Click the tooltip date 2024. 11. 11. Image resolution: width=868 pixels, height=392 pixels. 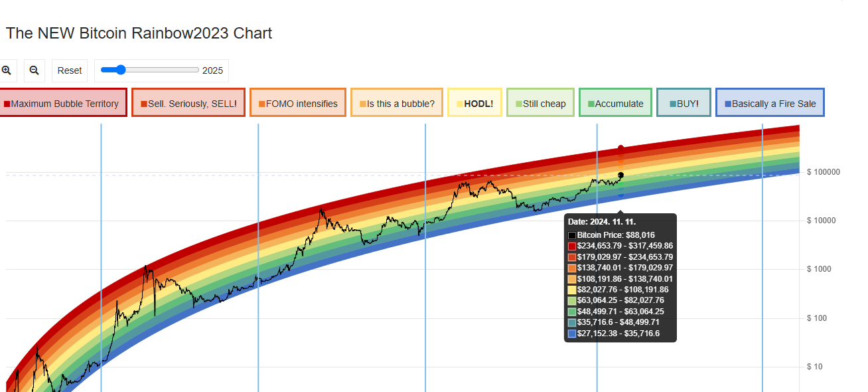click(613, 222)
